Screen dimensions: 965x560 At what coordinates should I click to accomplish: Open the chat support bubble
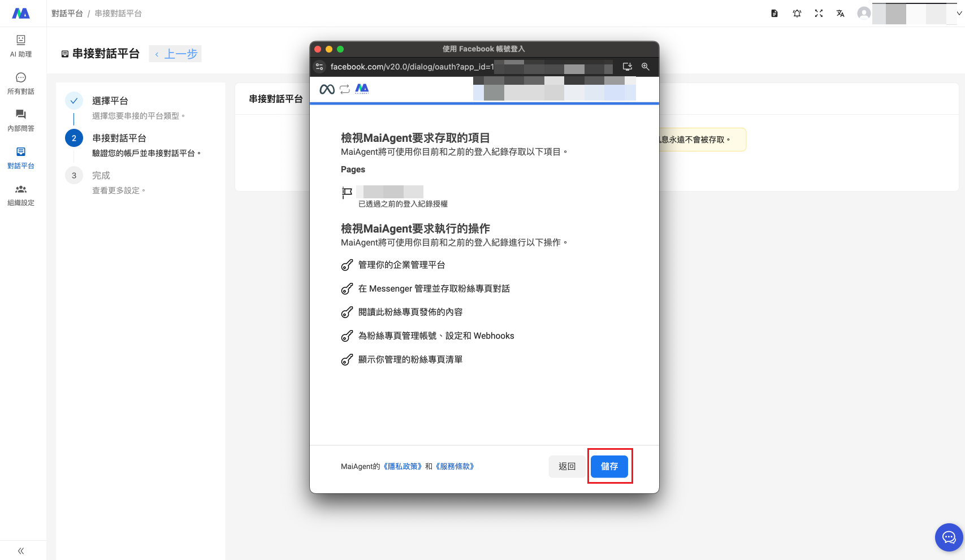[949, 537]
